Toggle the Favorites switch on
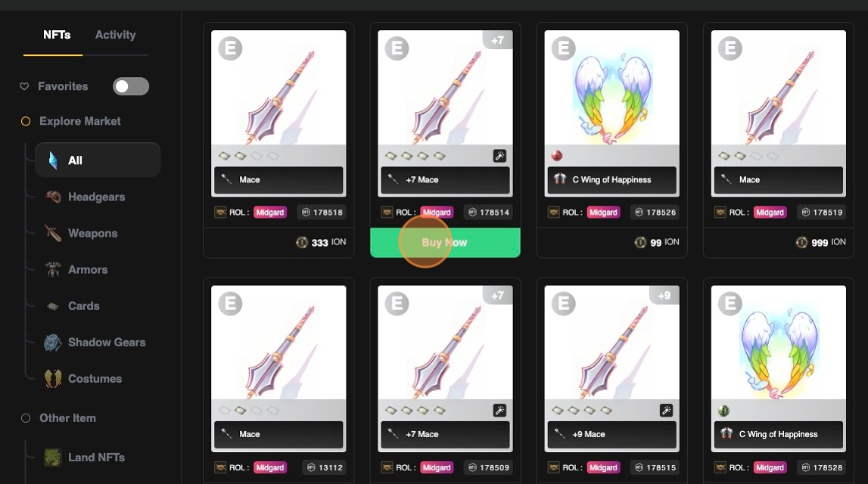 pos(131,86)
